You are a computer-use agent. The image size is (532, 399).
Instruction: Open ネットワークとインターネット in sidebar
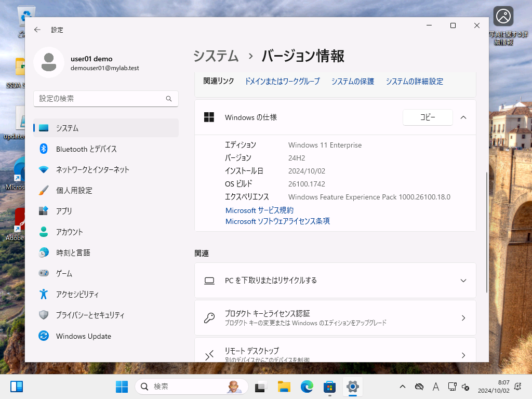(x=106, y=170)
